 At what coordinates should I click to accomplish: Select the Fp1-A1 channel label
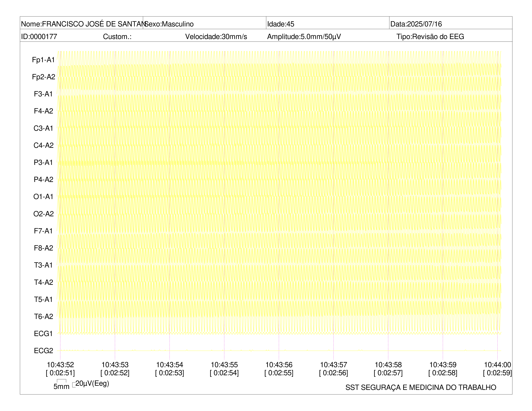[x=43, y=60]
